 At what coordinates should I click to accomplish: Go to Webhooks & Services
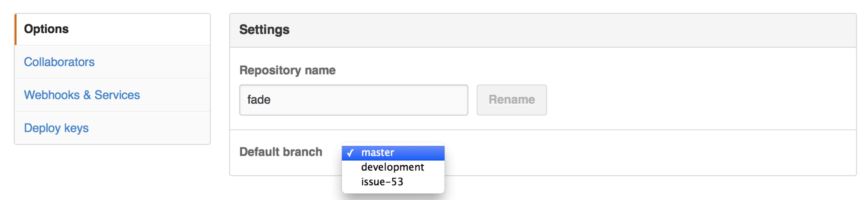82,95
